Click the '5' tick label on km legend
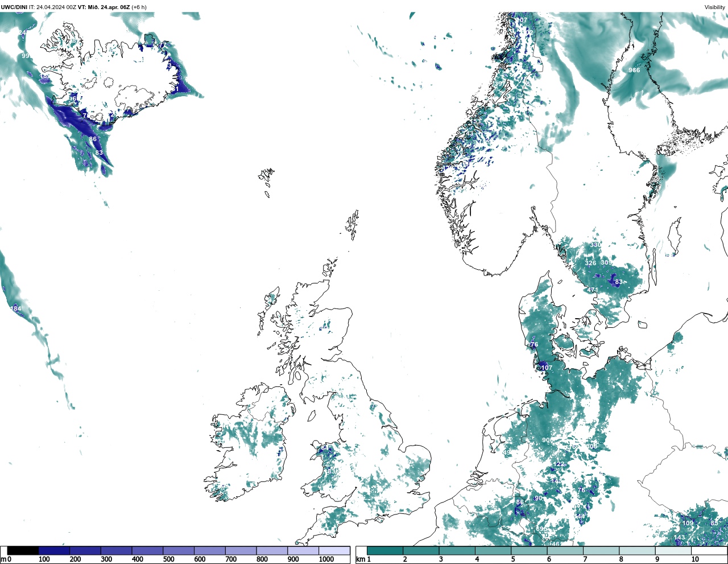This screenshot has height=564, width=728. [x=513, y=559]
